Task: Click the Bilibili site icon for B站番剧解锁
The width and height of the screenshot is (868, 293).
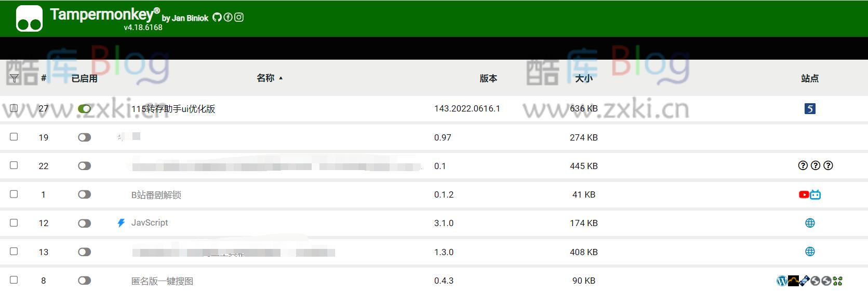Action: coord(816,194)
